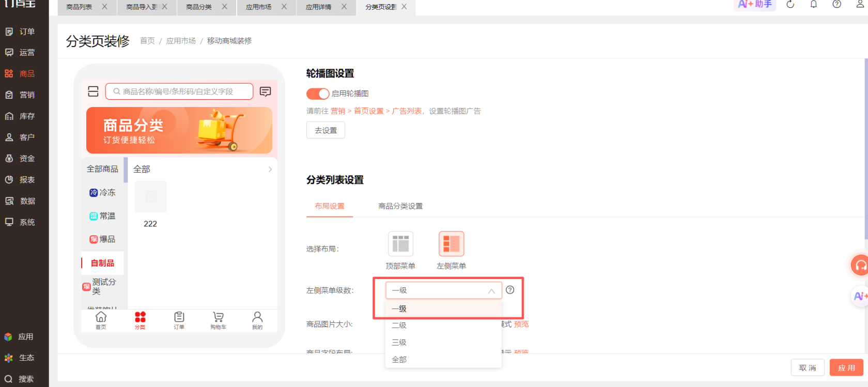The height and width of the screenshot is (387, 868).
Task: Click the help icon beside 左侧菜单级数
Action: [x=510, y=290]
